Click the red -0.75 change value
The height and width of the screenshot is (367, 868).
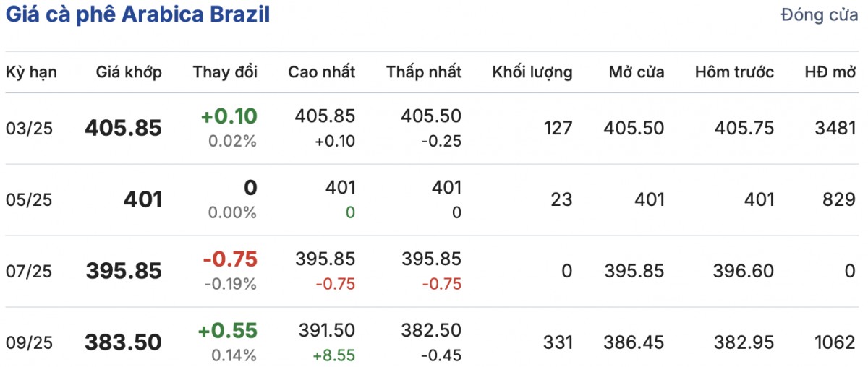click(x=230, y=259)
